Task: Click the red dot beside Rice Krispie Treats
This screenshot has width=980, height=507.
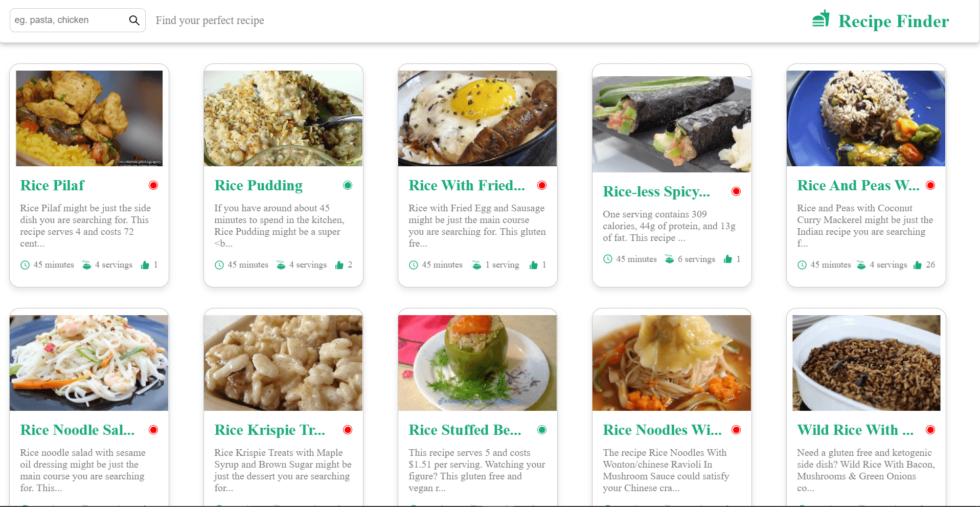Action: tap(348, 430)
